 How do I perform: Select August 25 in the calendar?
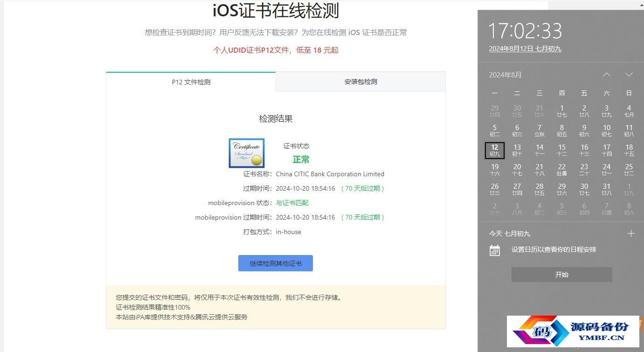[x=629, y=170]
